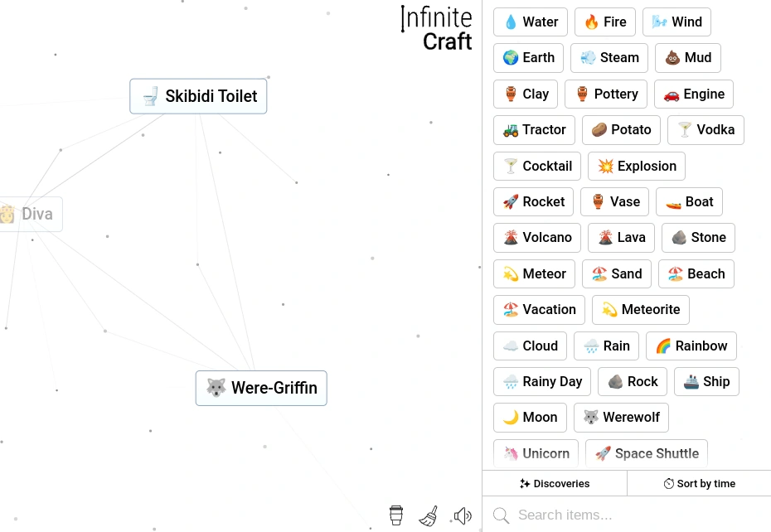Select the Skibidi Toilet item on the canvas
Image resolution: width=771 pixels, height=532 pixels.
(198, 96)
